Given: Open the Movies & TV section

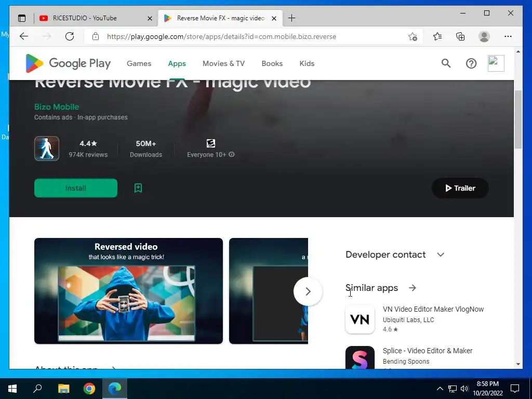Looking at the screenshot, I should pyautogui.click(x=223, y=63).
